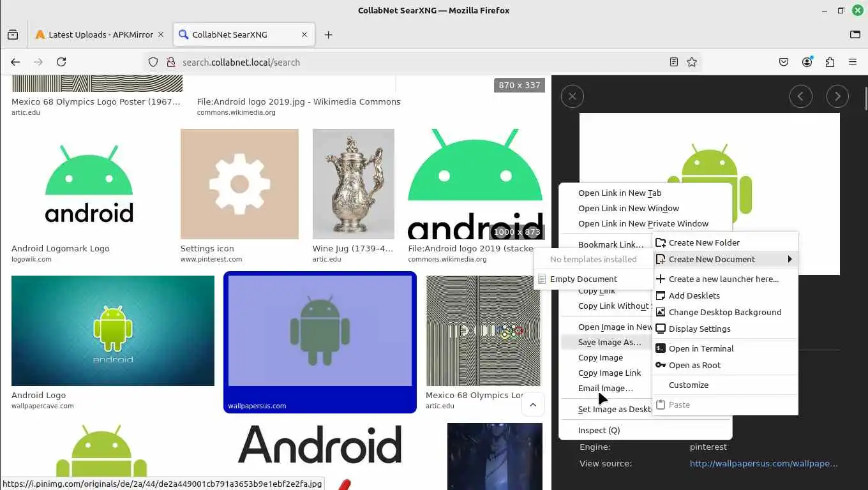This screenshot has width=868, height=490.
Task: Select Open Link in New Window
Action: (645, 208)
